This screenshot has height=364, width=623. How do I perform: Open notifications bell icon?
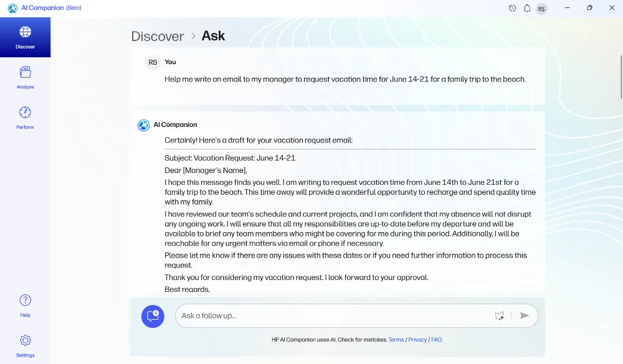527,8
